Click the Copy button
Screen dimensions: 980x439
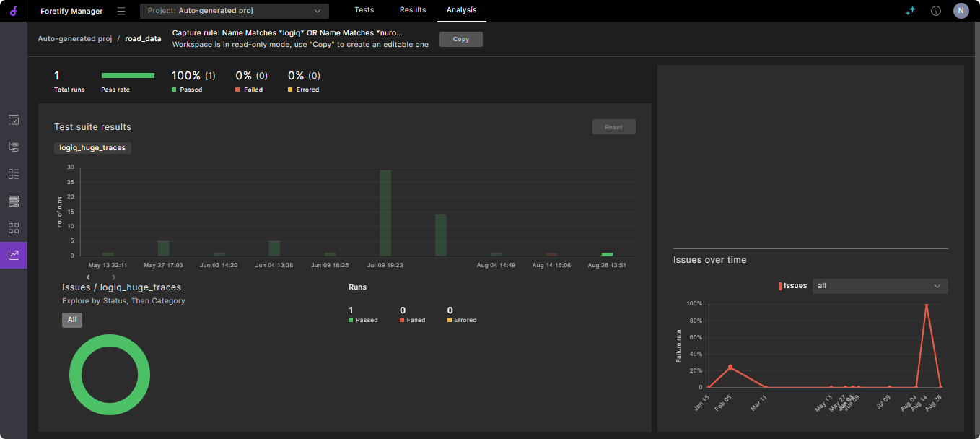click(x=460, y=39)
